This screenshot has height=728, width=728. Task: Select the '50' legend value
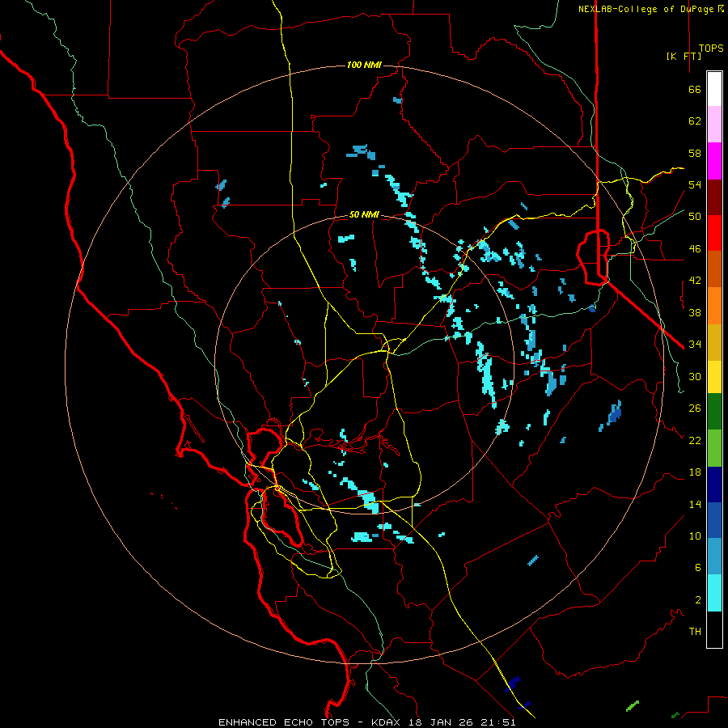[695, 216]
